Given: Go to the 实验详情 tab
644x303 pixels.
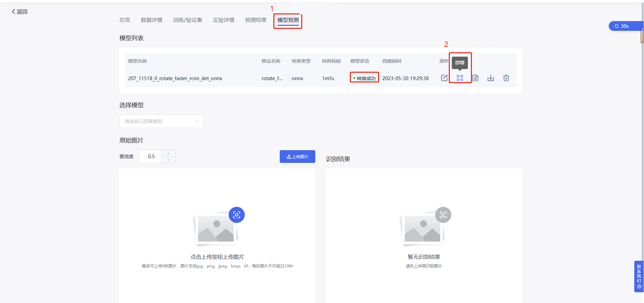Looking at the screenshot, I should pyautogui.click(x=223, y=20).
